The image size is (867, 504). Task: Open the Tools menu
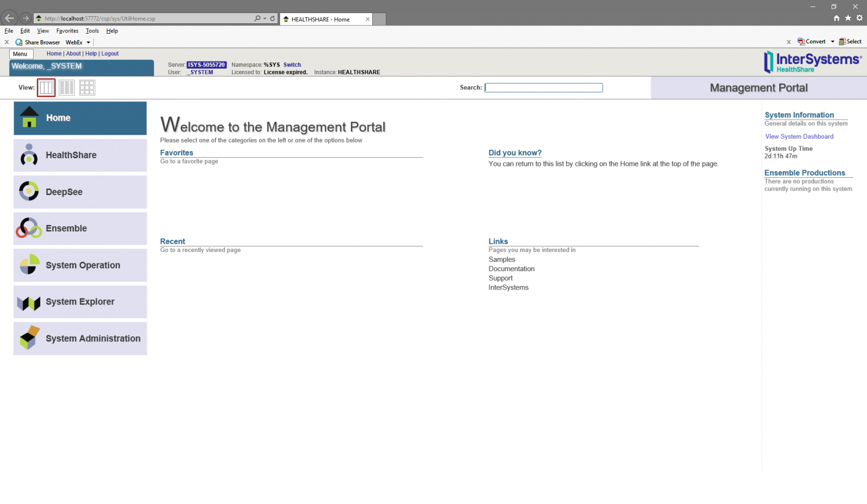pyautogui.click(x=92, y=31)
